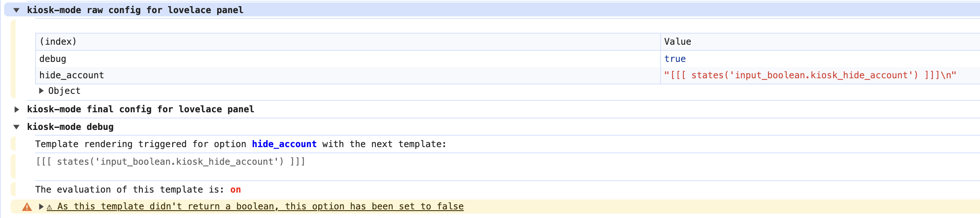Expand the kiosk-mode final config group
Screen dimensions: 980x218
click(16, 109)
